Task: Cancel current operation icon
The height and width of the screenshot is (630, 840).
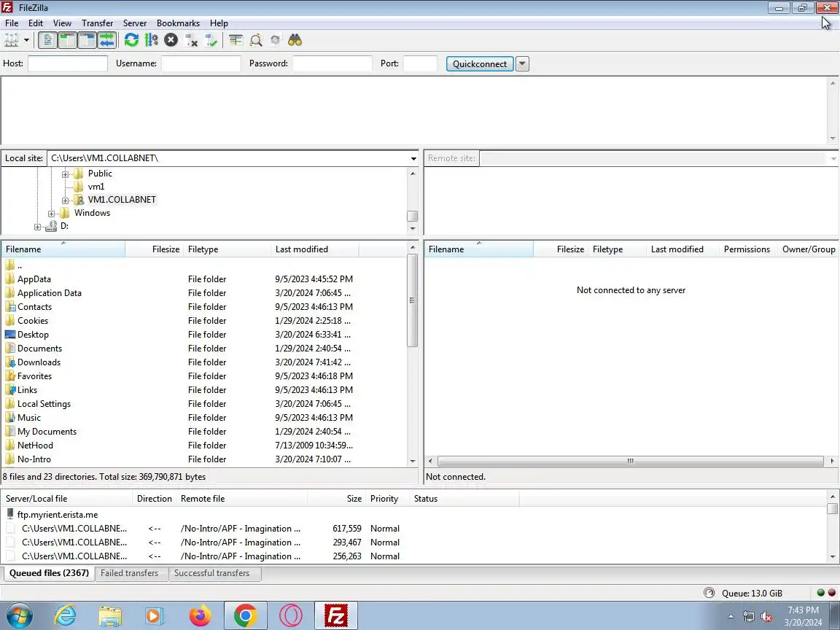Action: pyautogui.click(x=171, y=40)
